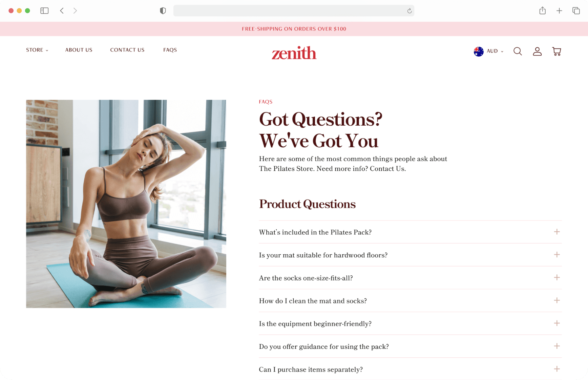
Task: Open a new browser tab
Action: 559,11
